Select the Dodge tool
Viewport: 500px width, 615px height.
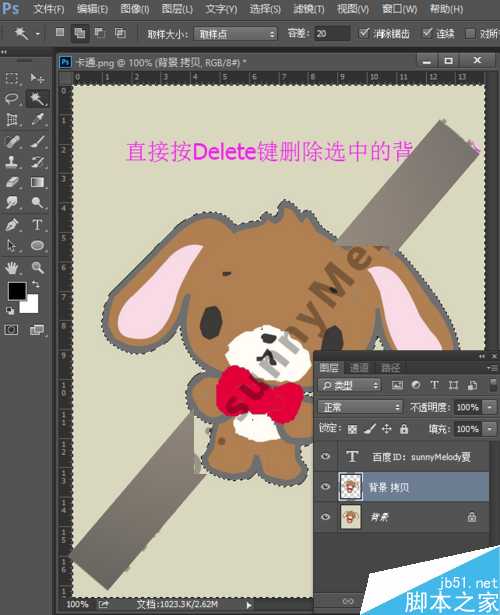tap(37, 203)
